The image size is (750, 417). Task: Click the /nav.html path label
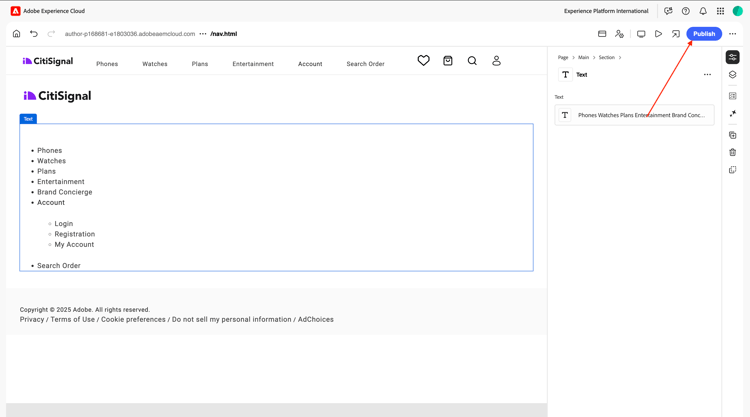(223, 34)
